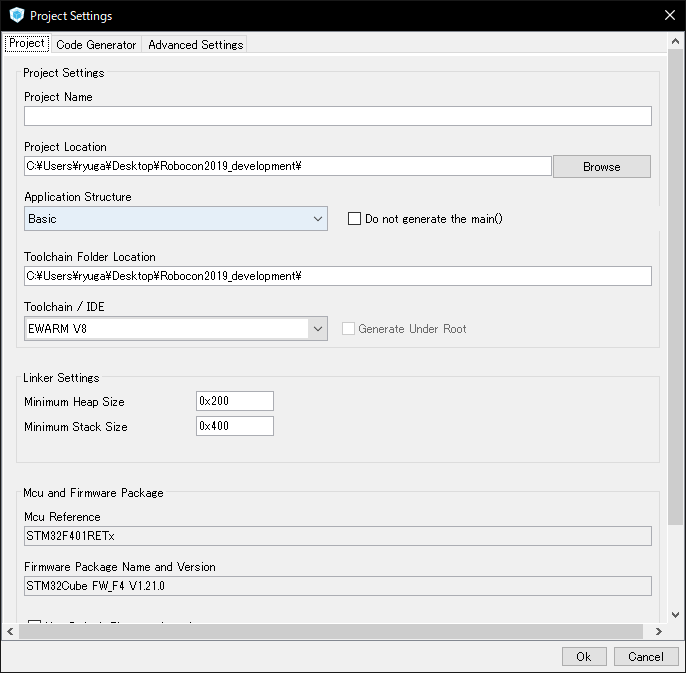Cancel the Project Settings dialog
The width and height of the screenshot is (686, 673).
(x=646, y=656)
